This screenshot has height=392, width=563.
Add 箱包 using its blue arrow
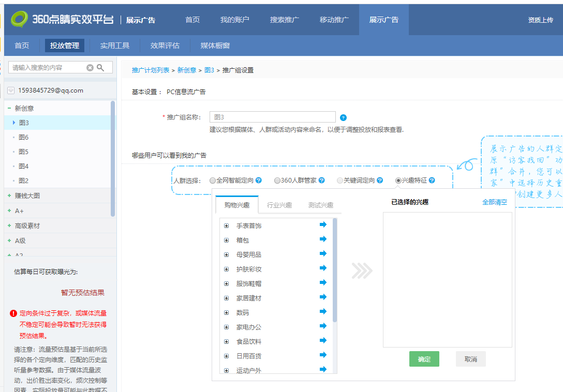coord(323,239)
